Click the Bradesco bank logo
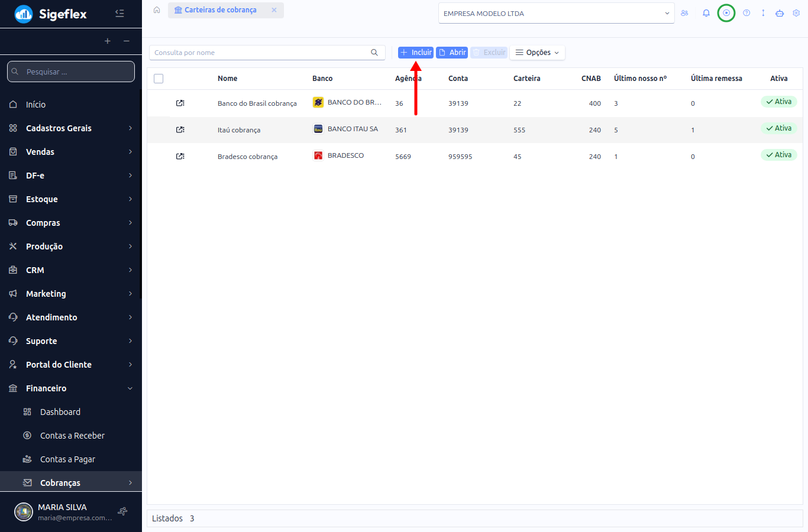 318,155
